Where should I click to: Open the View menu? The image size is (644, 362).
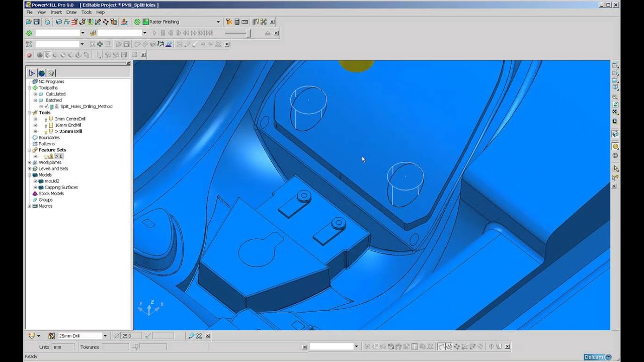click(41, 12)
